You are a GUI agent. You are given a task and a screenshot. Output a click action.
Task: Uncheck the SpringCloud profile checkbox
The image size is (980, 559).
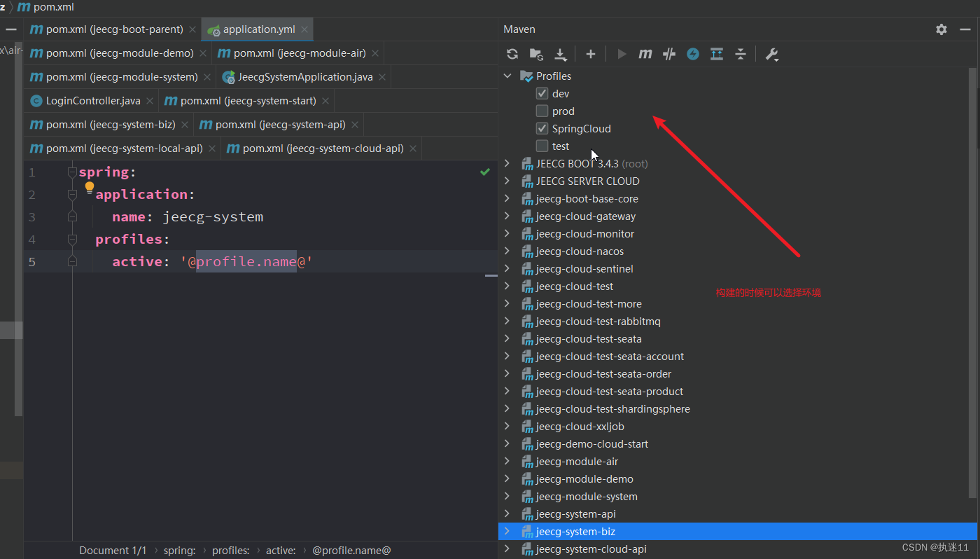click(542, 128)
